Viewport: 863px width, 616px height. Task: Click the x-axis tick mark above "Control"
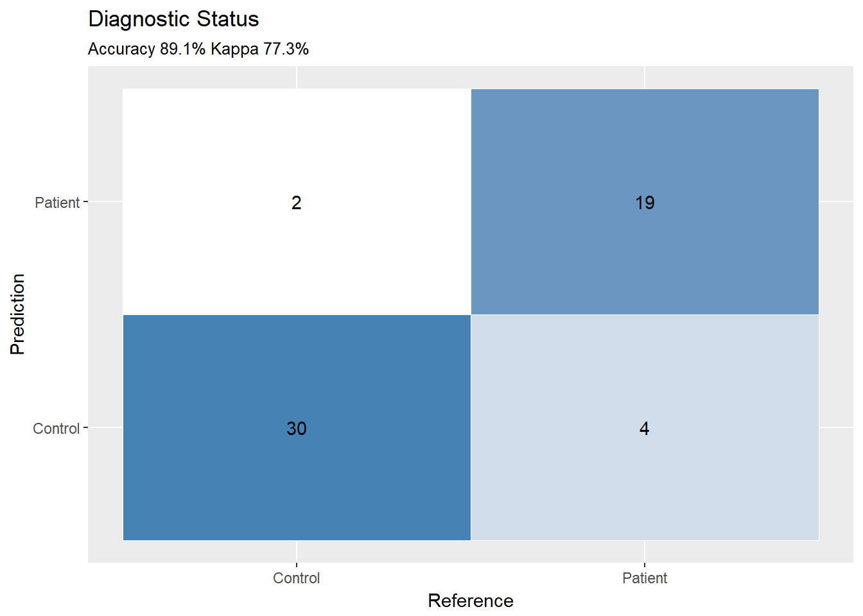tap(297, 565)
